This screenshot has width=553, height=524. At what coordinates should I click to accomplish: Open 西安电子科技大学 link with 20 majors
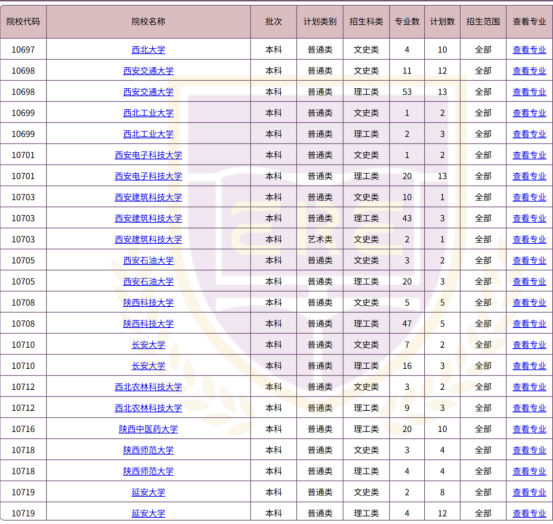pos(148,176)
